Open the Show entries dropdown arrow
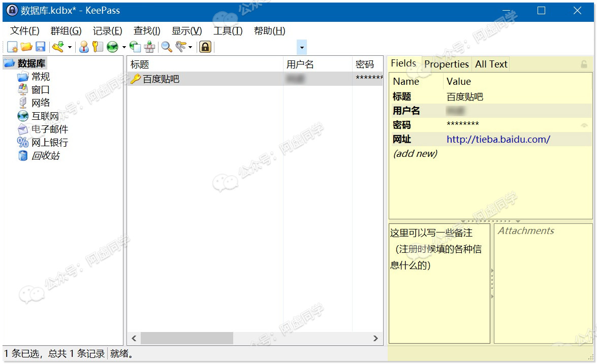The width and height of the screenshot is (597, 364). [x=191, y=47]
